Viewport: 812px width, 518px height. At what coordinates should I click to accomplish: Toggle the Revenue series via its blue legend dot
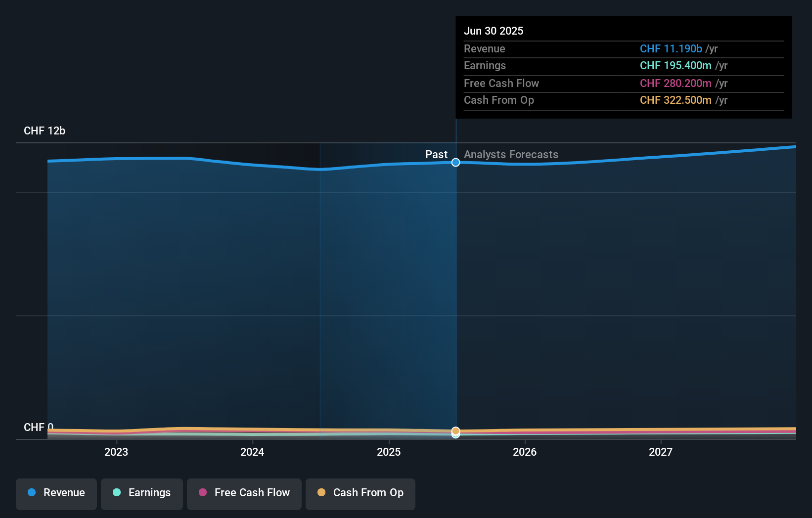point(32,493)
